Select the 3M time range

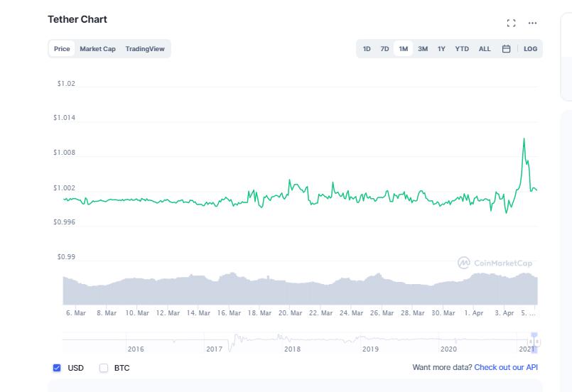423,49
